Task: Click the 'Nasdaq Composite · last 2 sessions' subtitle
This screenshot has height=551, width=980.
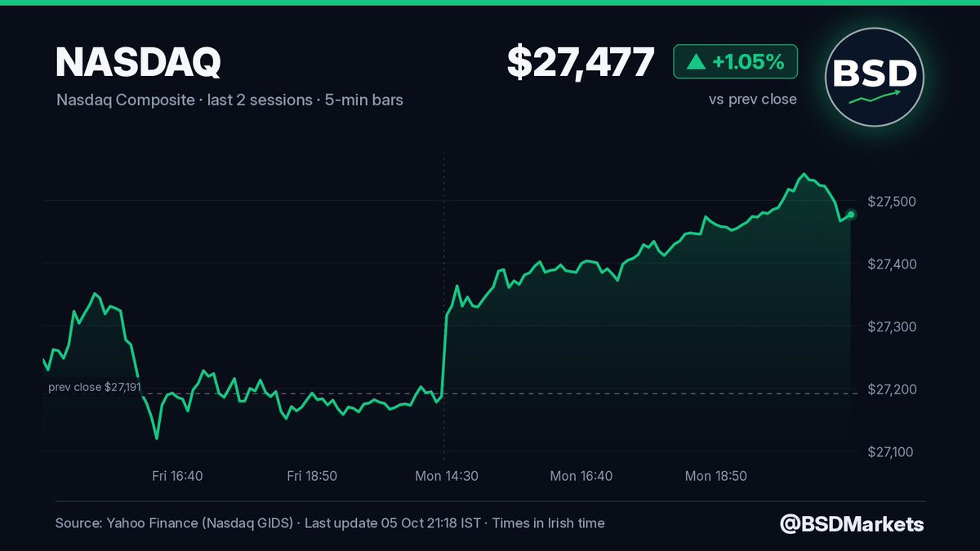Action: point(229,100)
